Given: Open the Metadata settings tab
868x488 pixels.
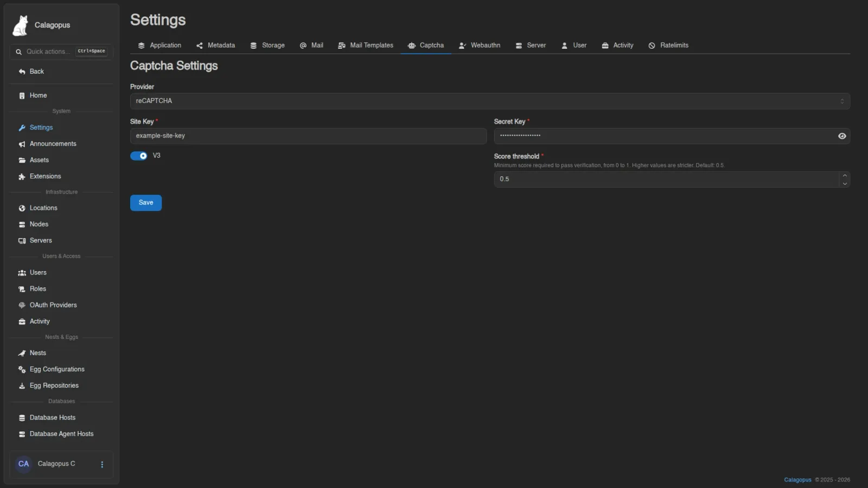Looking at the screenshot, I should point(215,46).
